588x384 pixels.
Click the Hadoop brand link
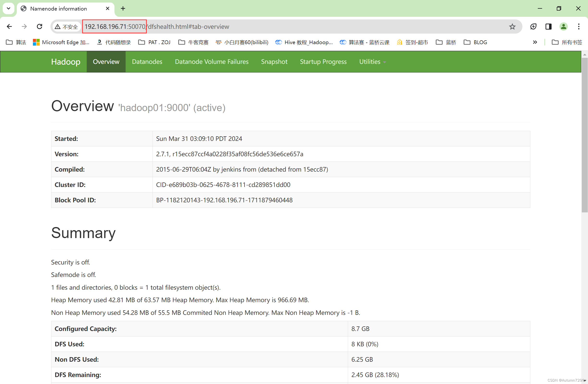pyautogui.click(x=66, y=62)
